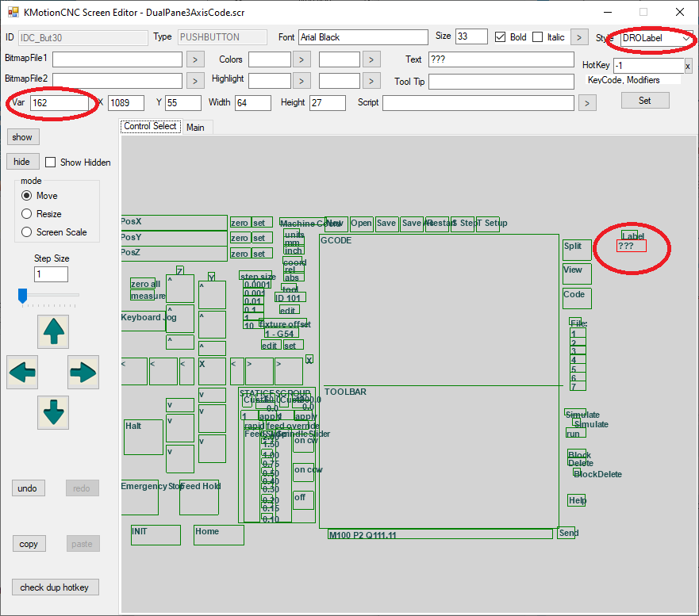The height and width of the screenshot is (616, 699).
Task: Click the check dup hotkey button
Action: [55, 587]
